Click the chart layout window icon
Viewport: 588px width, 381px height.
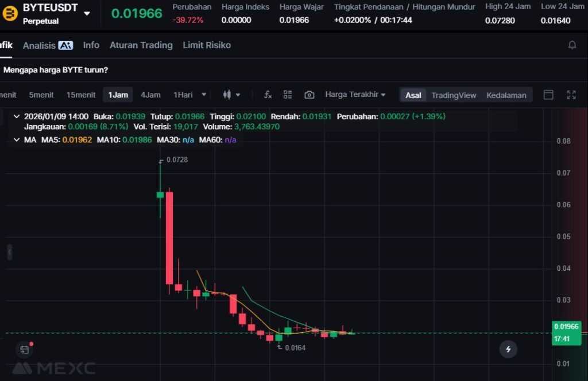(x=548, y=95)
